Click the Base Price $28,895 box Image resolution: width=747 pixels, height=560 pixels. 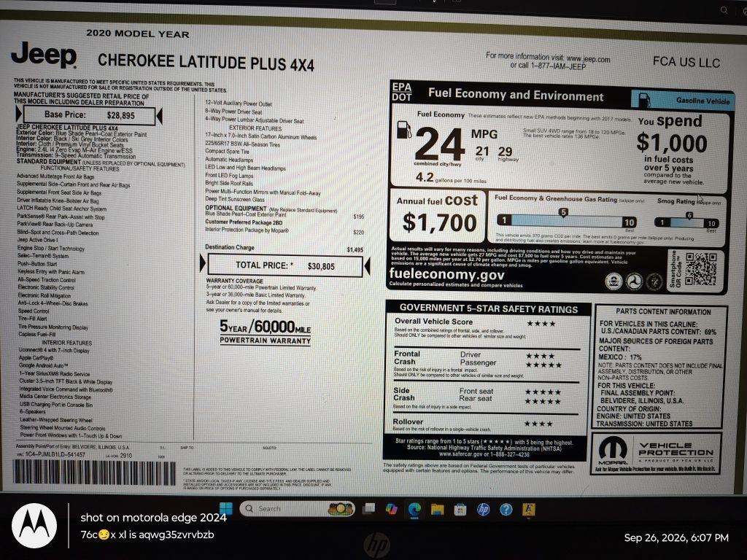click(x=90, y=115)
